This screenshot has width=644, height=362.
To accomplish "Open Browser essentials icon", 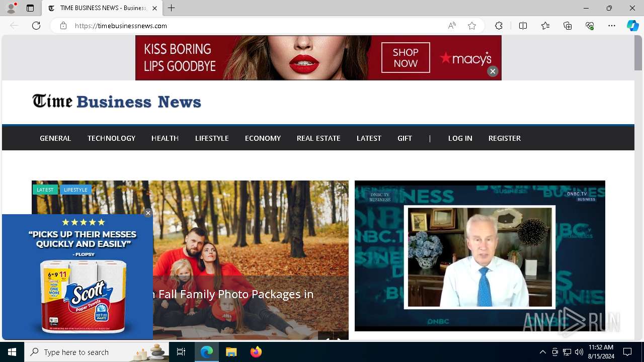I will coord(590,26).
